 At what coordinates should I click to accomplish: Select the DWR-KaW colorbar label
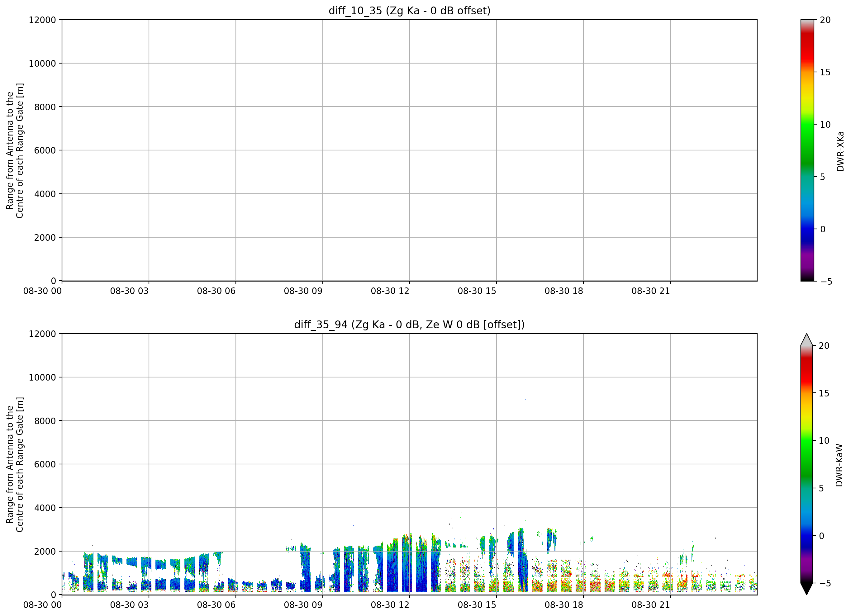(839, 465)
